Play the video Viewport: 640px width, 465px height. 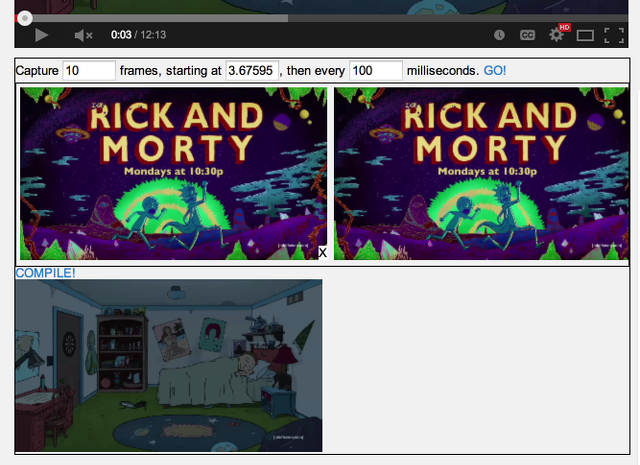41,35
